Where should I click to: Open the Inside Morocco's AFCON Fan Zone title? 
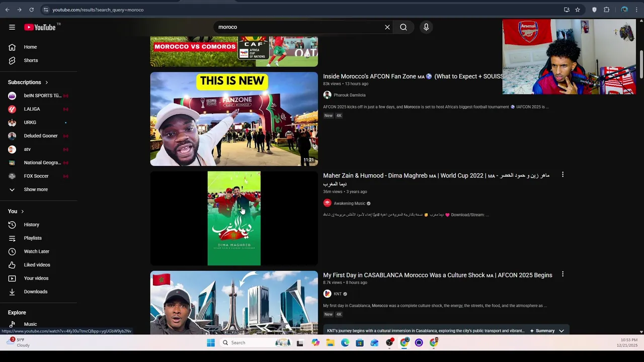(413, 76)
